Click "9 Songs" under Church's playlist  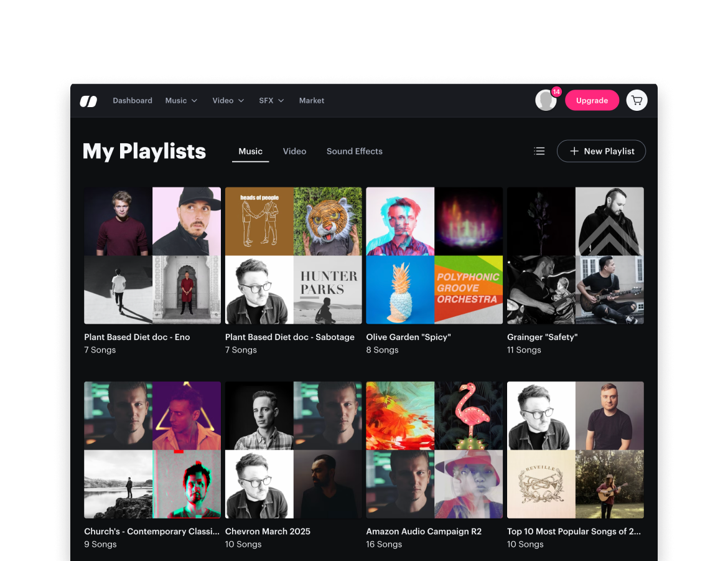pyautogui.click(x=100, y=544)
